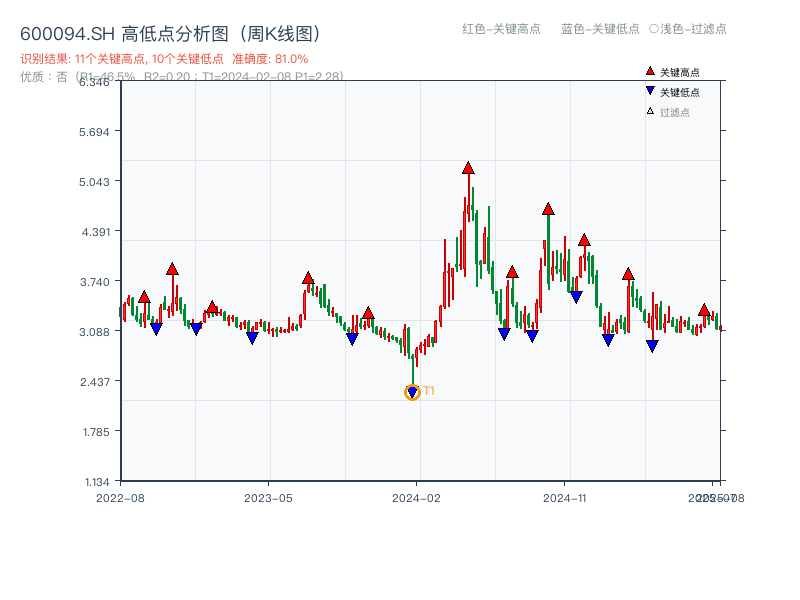Click the red up-triangle marker at the chart's highest peak
This screenshot has height=600, width=800.
pos(468,169)
